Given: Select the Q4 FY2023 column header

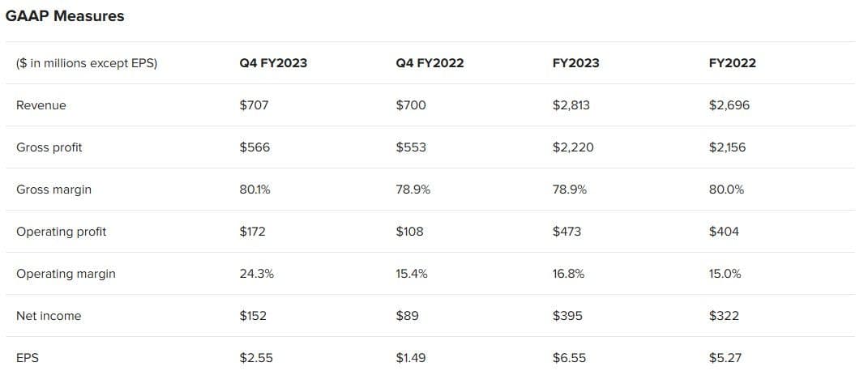Looking at the screenshot, I should [273, 63].
